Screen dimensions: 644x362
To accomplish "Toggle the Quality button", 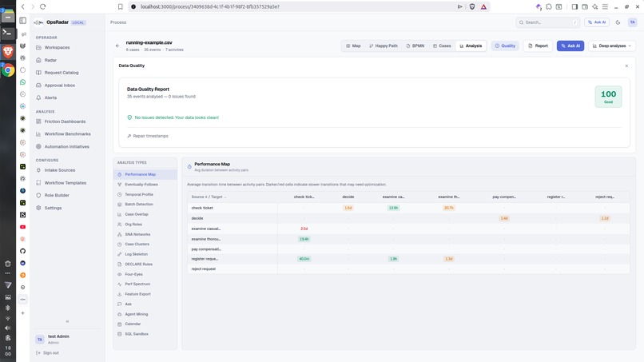I will pos(505,46).
